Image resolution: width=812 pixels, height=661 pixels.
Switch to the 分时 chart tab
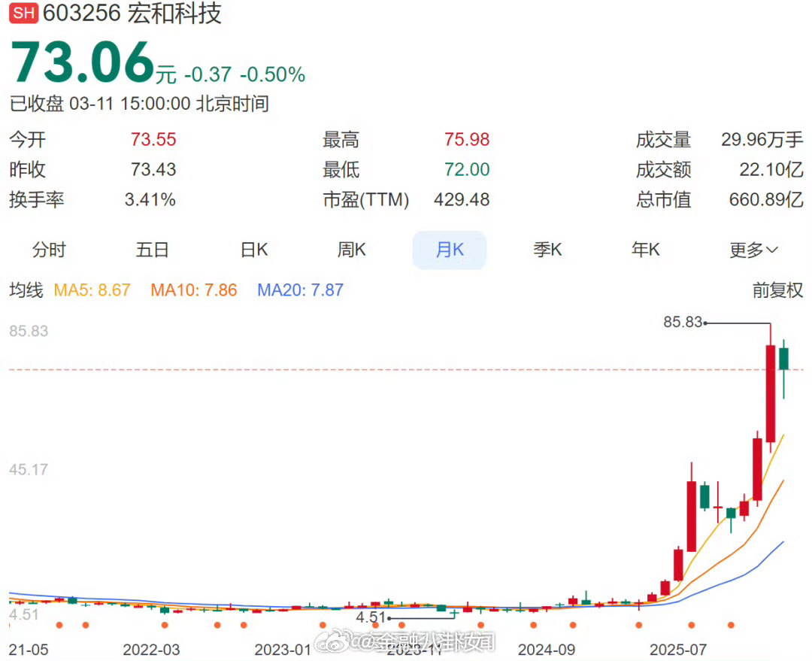[x=49, y=250]
